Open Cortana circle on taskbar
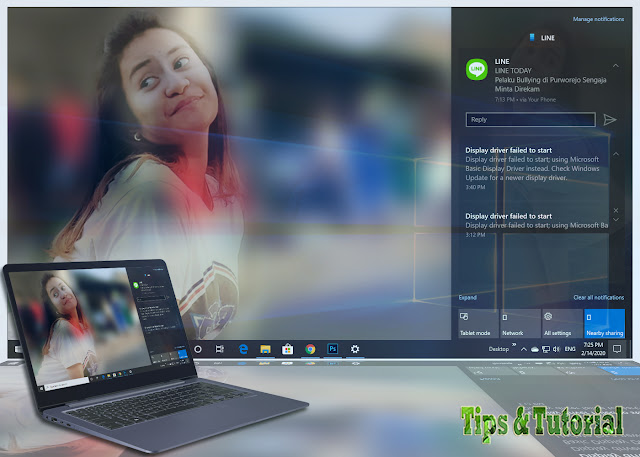Screen dimensions: 640x457 tap(198, 349)
